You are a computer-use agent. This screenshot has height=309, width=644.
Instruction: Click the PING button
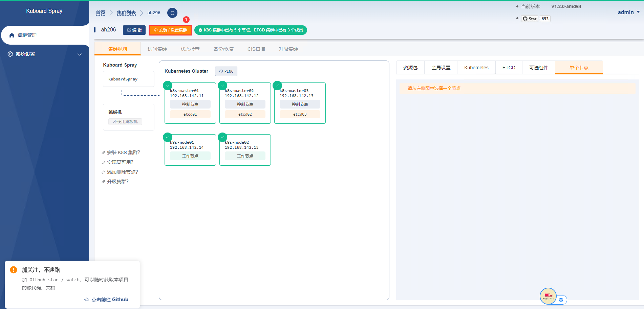click(226, 71)
